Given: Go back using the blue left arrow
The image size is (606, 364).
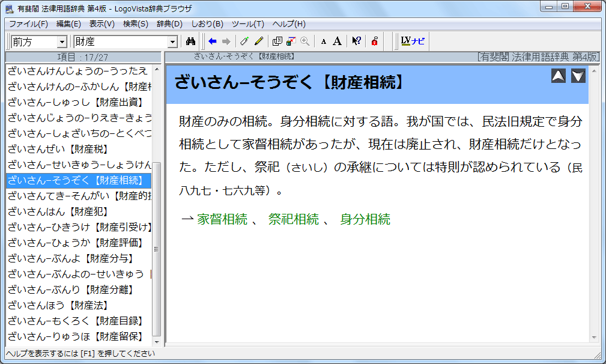Looking at the screenshot, I should click(211, 41).
